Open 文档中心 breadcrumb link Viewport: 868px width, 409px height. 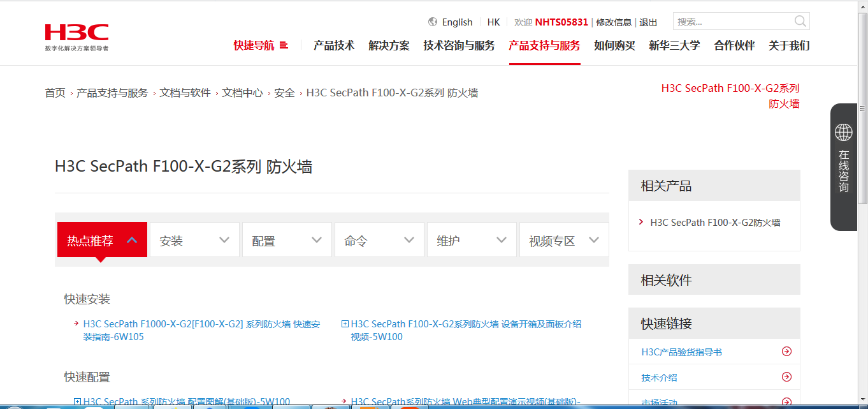242,93
